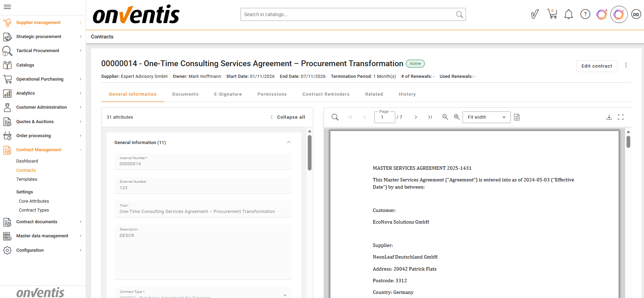Go to first page of document
This screenshot has width=644, height=298.
pos(350,117)
